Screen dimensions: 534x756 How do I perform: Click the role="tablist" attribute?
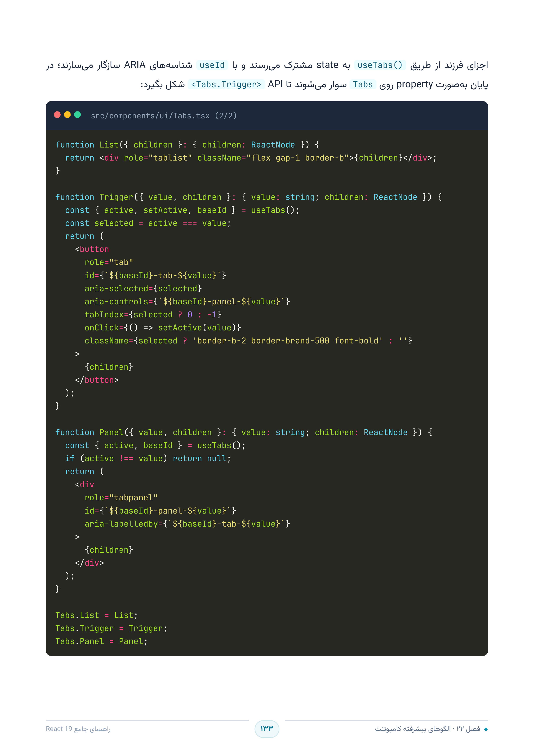[158, 158]
